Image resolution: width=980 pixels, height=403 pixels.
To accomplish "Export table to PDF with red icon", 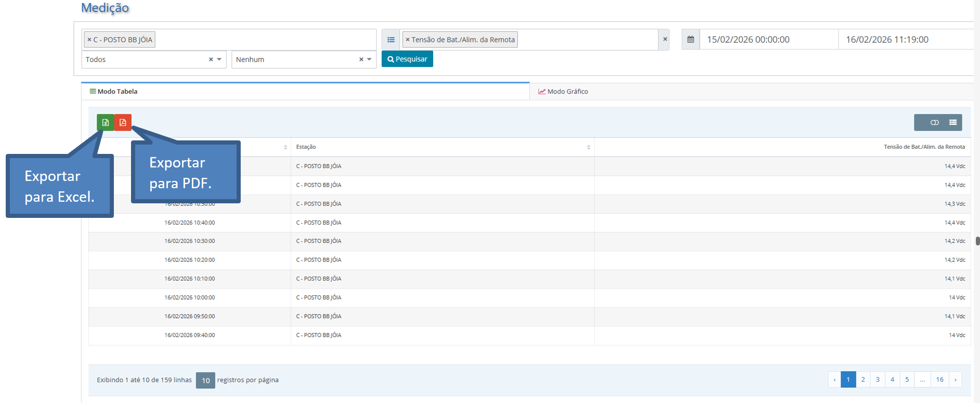I will pyautogui.click(x=123, y=122).
